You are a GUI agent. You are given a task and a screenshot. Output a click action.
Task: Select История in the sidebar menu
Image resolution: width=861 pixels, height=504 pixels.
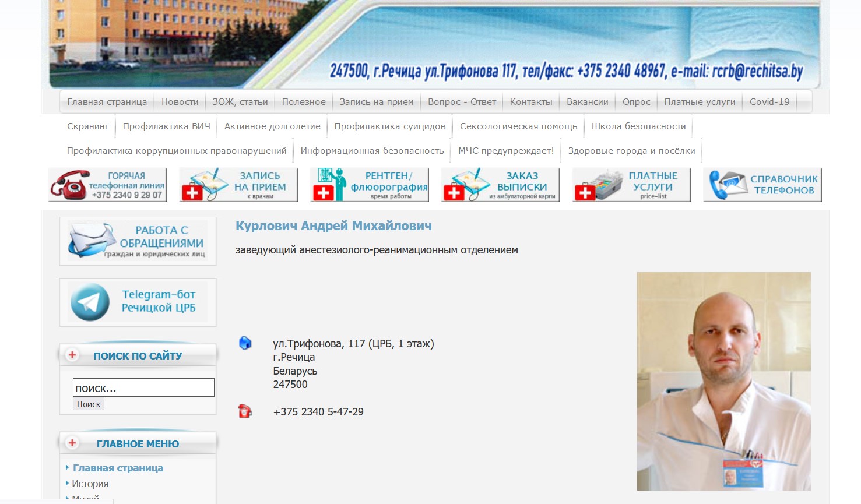coord(90,484)
